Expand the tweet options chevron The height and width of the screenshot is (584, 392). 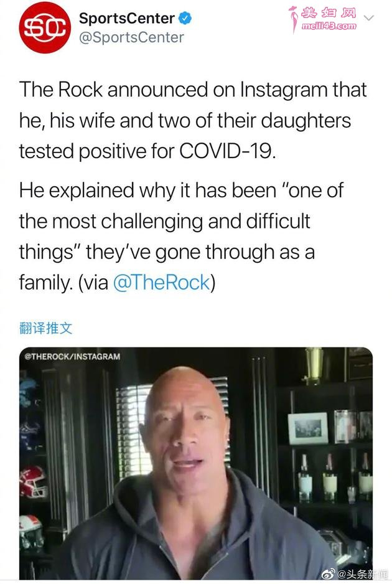[x=368, y=17]
